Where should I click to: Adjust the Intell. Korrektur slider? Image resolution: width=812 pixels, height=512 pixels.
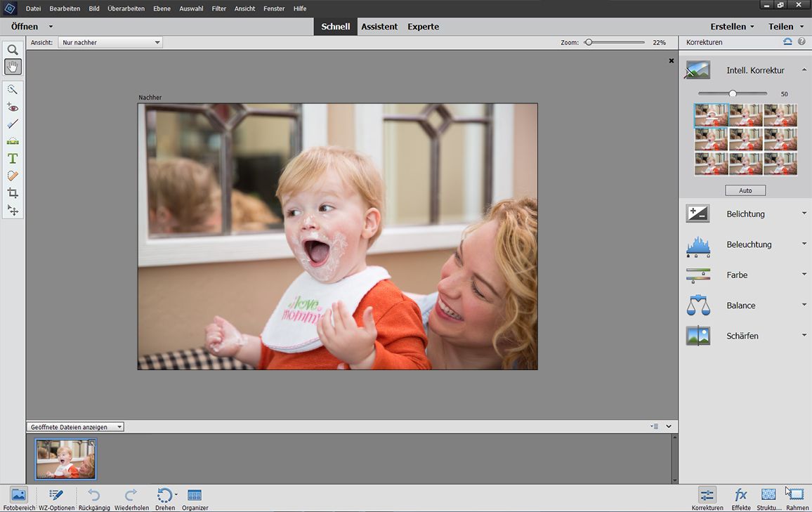point(733,94)
